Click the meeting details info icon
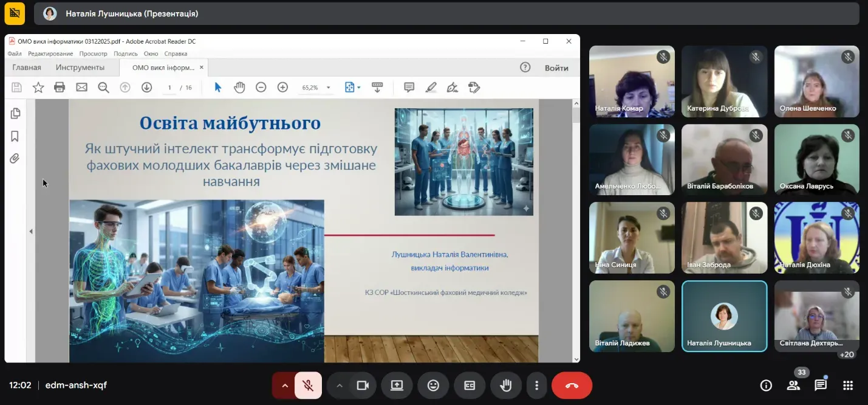Image resolution: width=868 pixels, height=405 pixels. pos(766,385)
